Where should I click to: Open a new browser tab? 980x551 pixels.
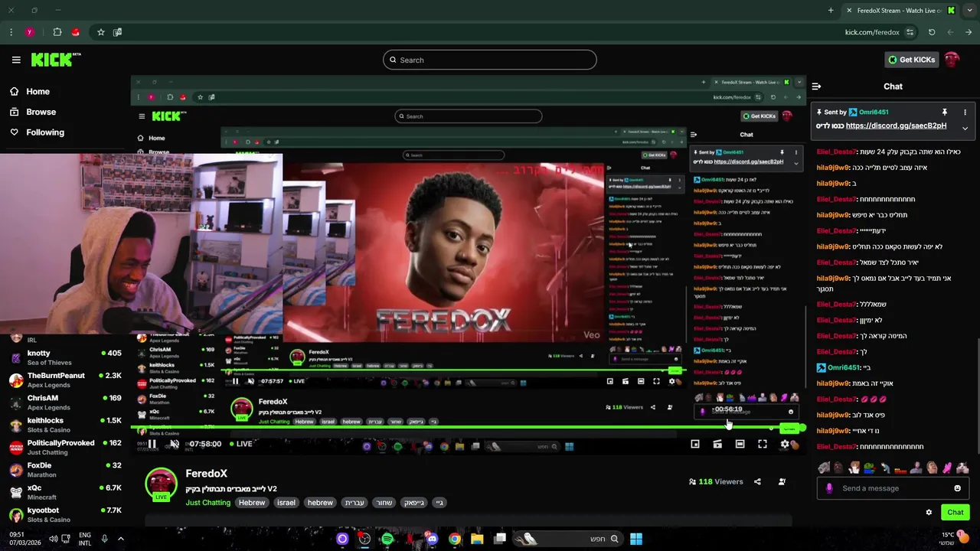831,10
